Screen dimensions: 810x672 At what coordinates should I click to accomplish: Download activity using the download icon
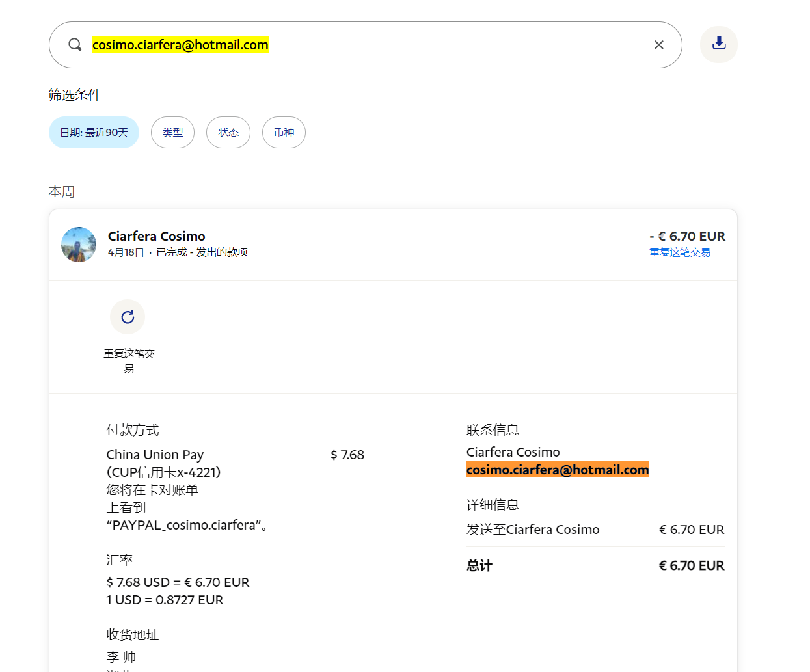[x=718, y=44]
